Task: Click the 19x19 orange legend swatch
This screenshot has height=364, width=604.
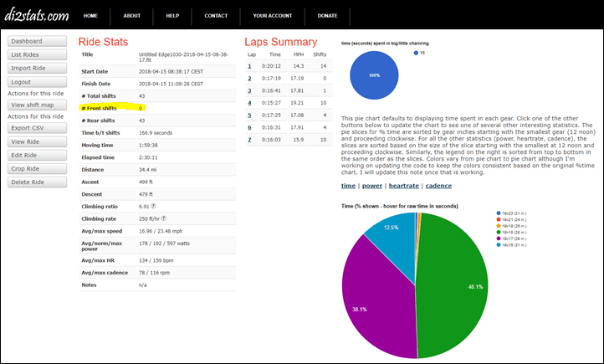Action: [499, 226]
